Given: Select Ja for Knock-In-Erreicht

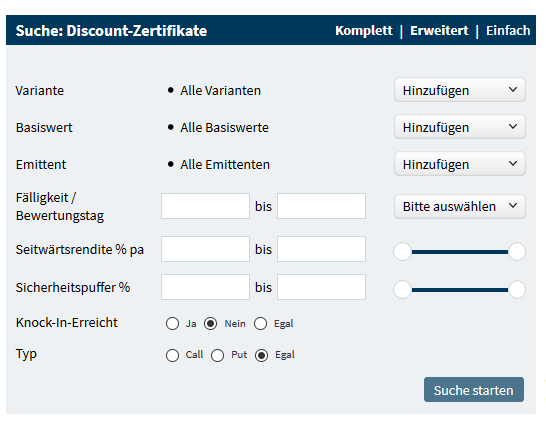Looking at the screenshot, I should 172,323.
